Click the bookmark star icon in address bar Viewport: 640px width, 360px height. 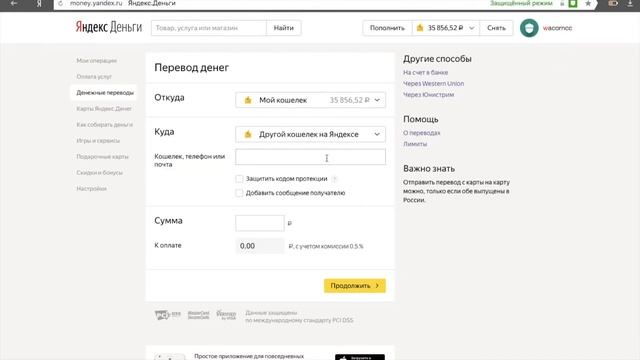click(x=588, y=3)
